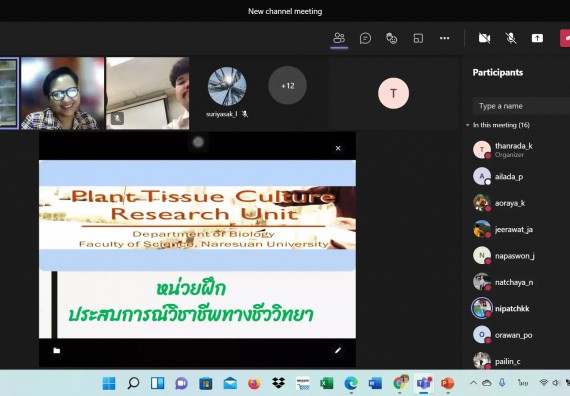Click the pencil edit icon on slide
Screen dimensions: 570x396
pos(338,351)
